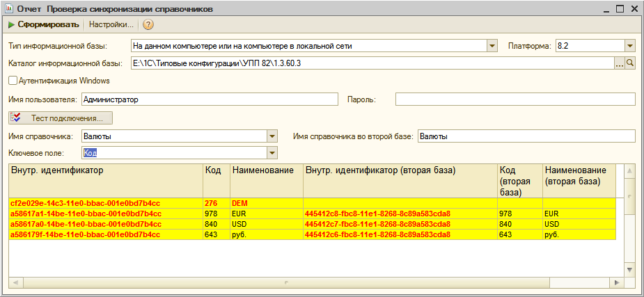
Task: Click the Имя пользователя field
Action: pyautogui.click(x=210, y=99)
